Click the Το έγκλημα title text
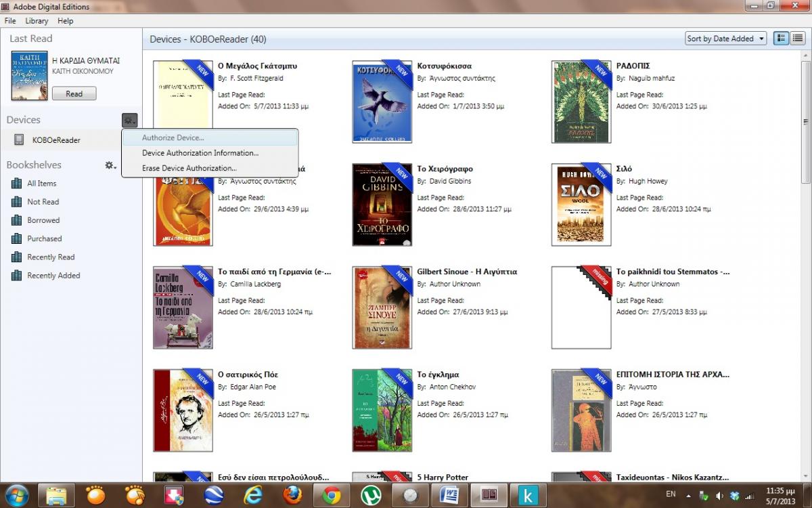The width and height of the screenshot is (812, 508). pyautogui.click(x=438, y=375)
